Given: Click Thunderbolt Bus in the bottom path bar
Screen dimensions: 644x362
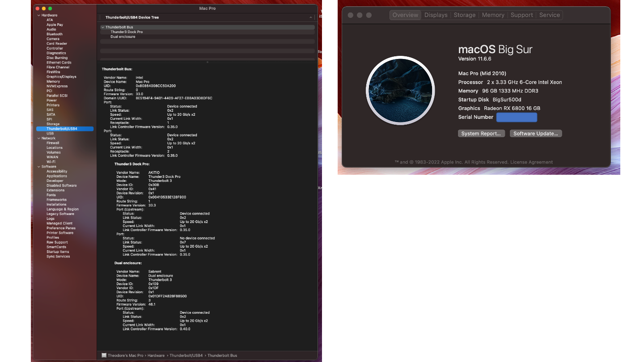Looking at the screenshot, I should (222, 355).
